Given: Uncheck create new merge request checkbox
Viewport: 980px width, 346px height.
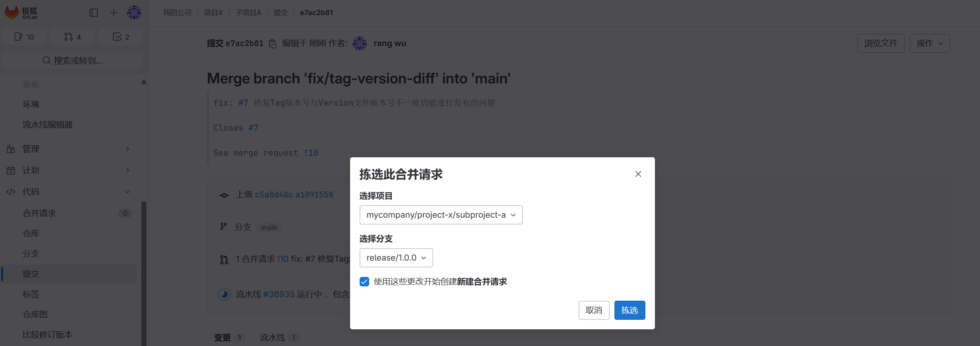Looking at the screenshot, I should pyautogui.click(x=364, y=282).
